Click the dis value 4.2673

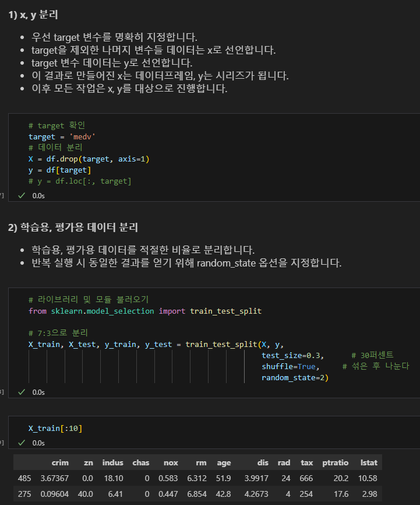coord(256,494)
